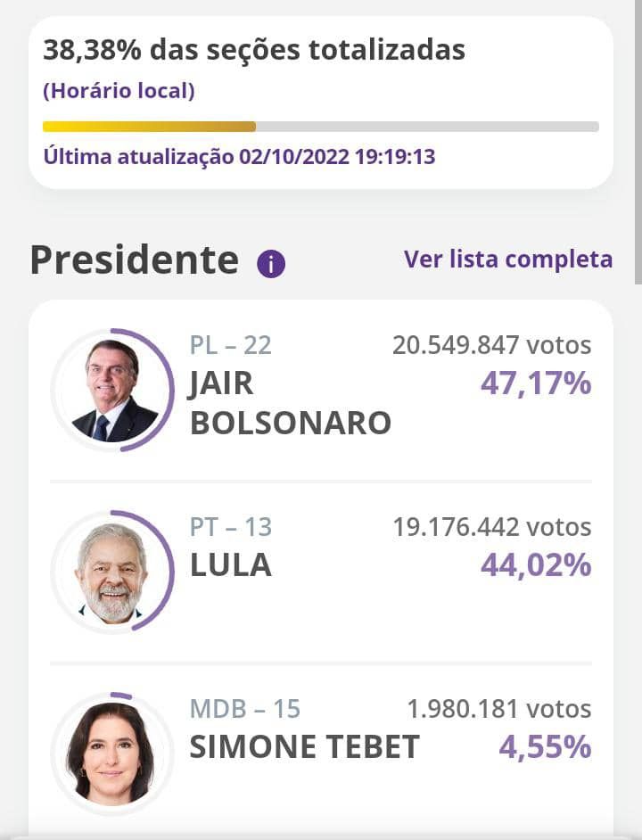Click the Horário local link
This screenshot has height=840, width=642.
(x=119, y=90)
